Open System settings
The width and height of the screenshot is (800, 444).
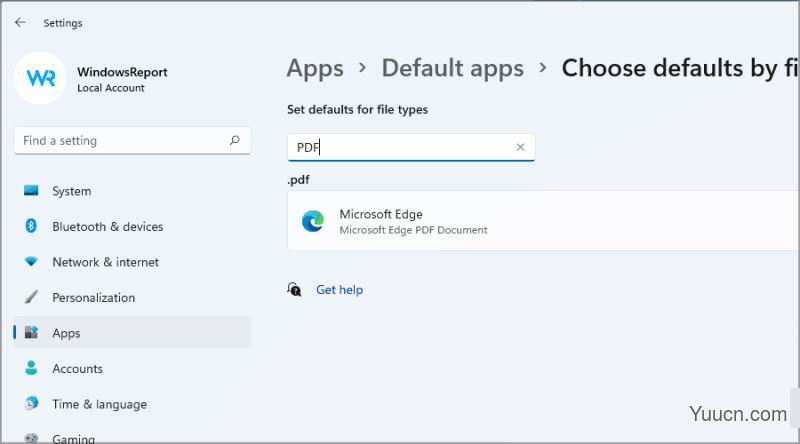click(132, 191)
